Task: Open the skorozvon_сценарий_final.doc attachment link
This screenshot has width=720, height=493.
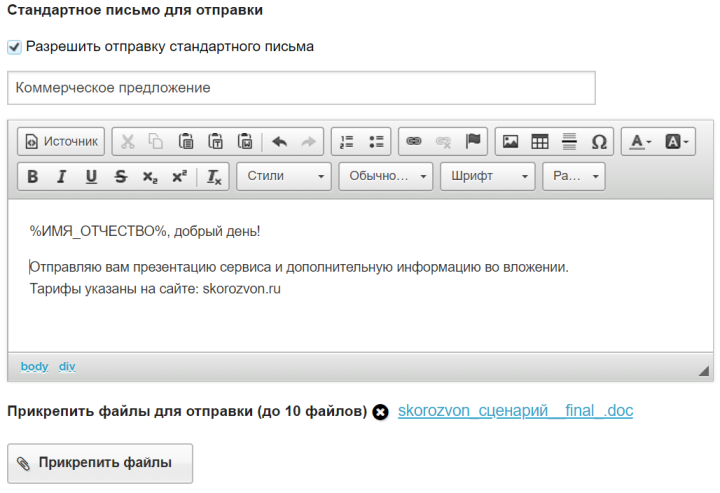Action: 515,410
